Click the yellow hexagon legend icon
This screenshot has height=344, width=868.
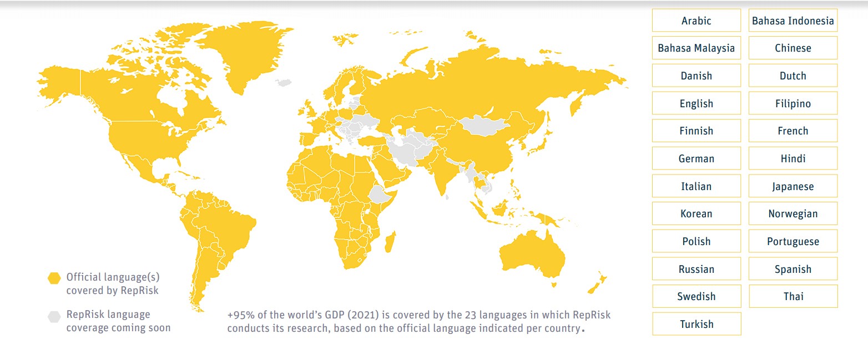(54, 278)
